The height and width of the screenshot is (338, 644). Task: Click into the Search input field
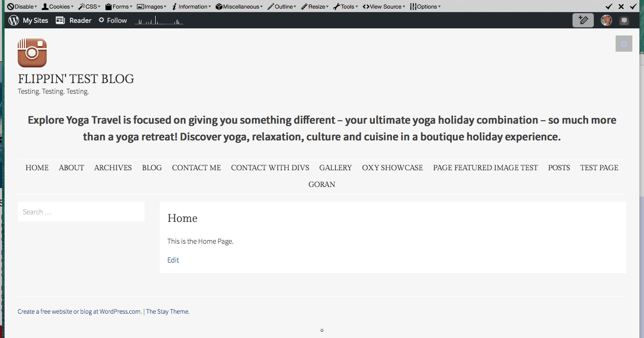[x=81, y=212]
